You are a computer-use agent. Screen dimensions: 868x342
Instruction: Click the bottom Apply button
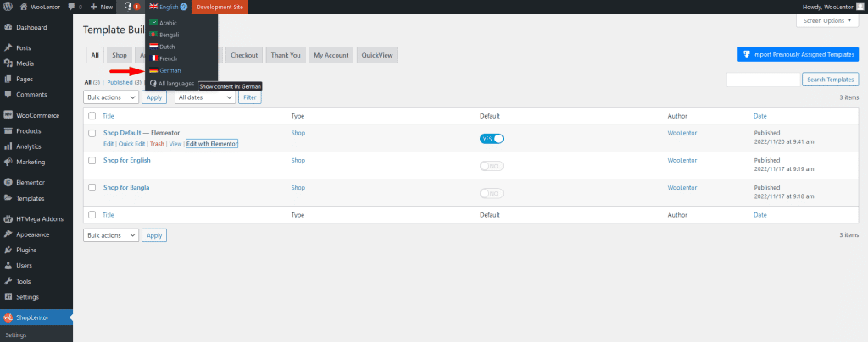coord(154,235)
